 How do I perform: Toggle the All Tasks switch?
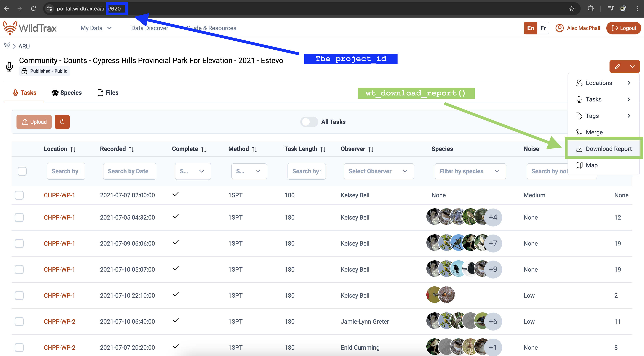coord(309,122)
